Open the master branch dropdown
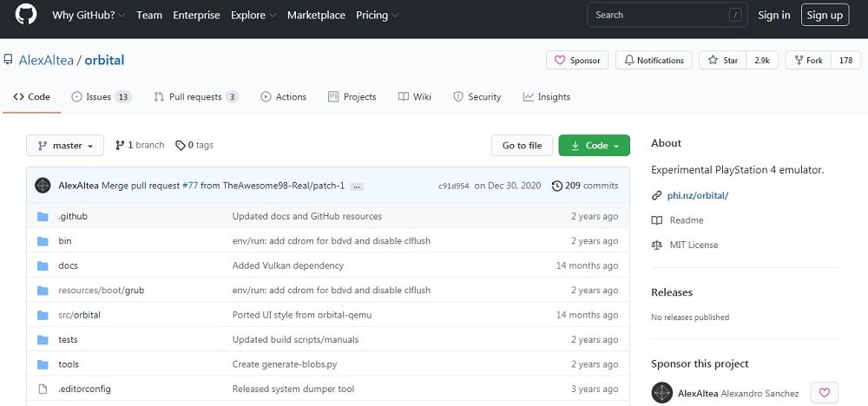 point(65,146)
